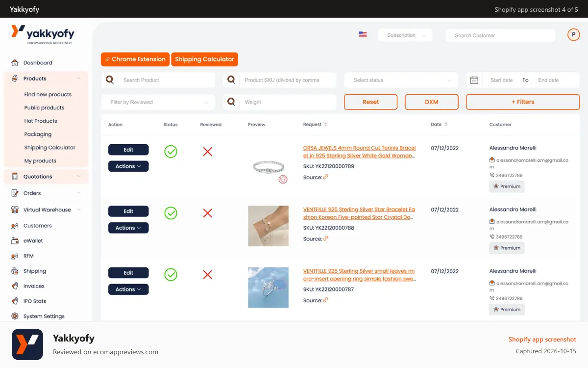Screen dimensions: 588x368
Task: Open the Dashboard home icon
Action: tap(14, 63)
